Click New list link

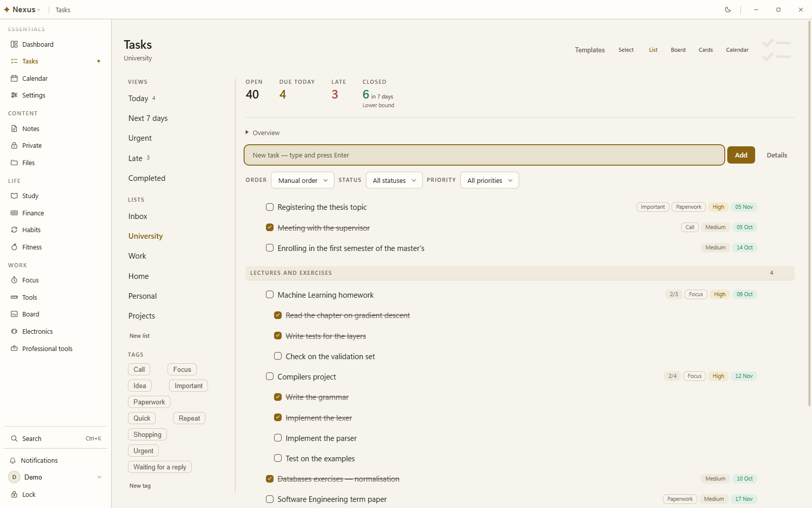140,336
